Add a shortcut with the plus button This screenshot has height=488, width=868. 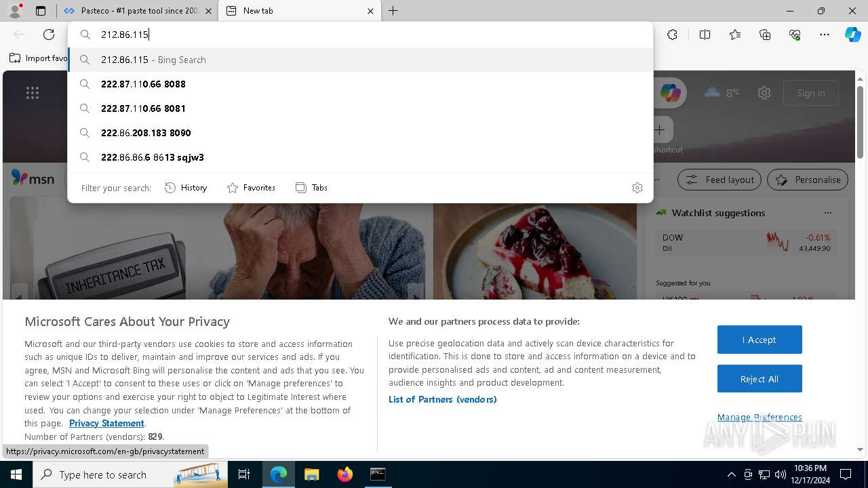(660, 129)
